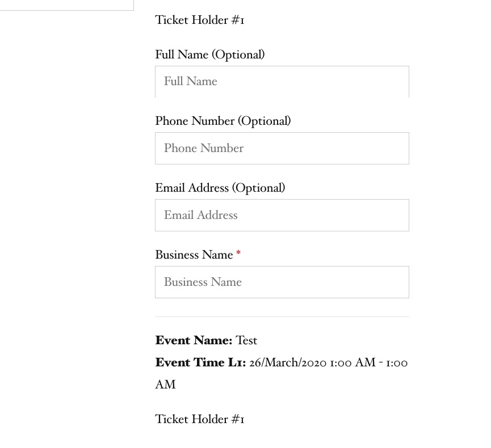This screenshot has height=448, width=491.
Task: Click the trailing "AM" on the last event line
Action: coord(165,385)
